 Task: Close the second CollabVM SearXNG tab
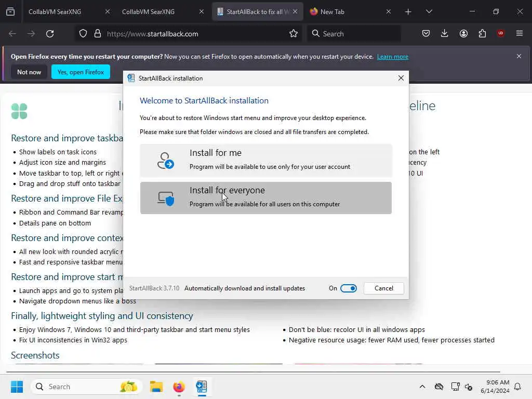(x=202, y=11)
